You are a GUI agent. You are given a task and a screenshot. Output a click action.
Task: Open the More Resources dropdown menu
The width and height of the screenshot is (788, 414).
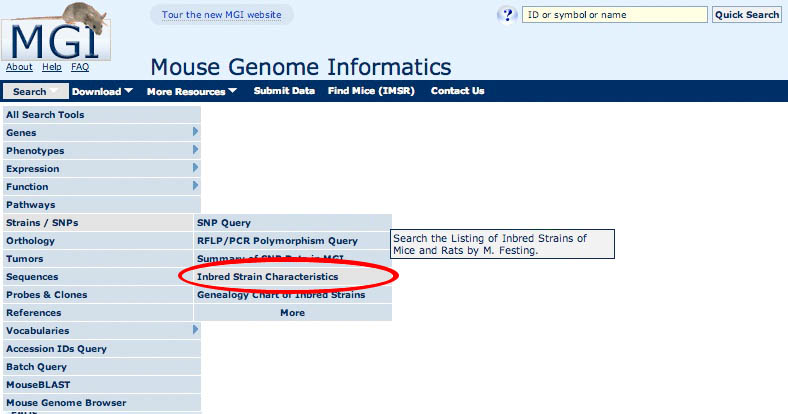tap(191, 91)
